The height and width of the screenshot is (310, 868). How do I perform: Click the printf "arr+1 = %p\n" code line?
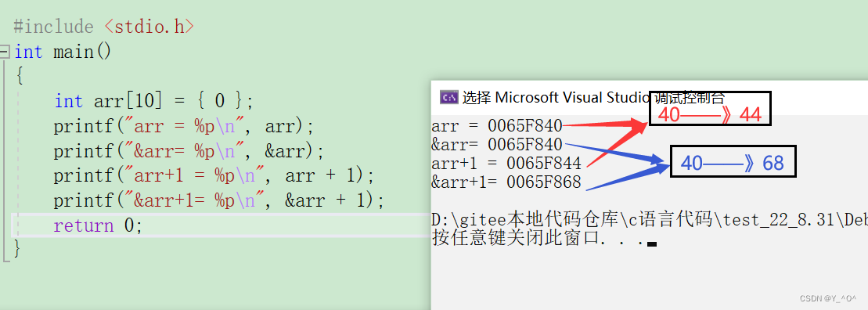click(x=214, y=176)
